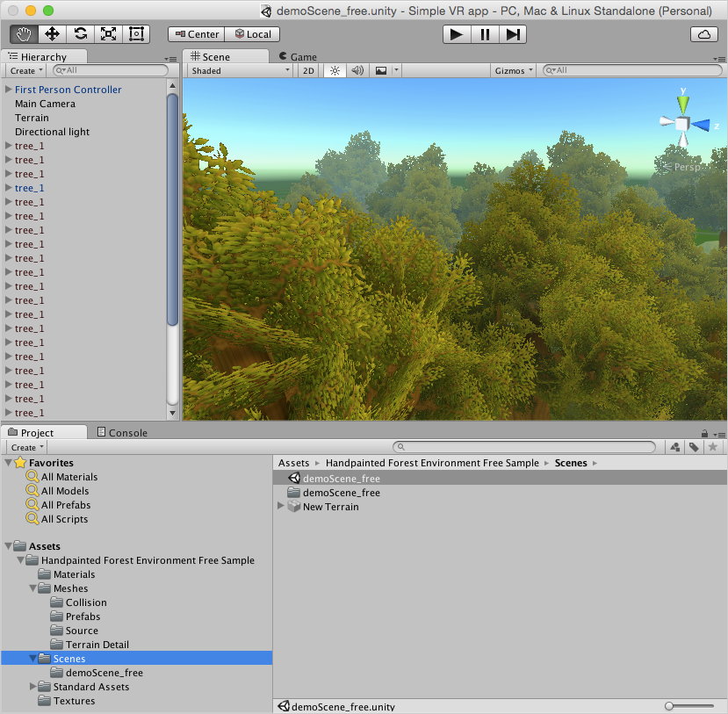Select the Rect transform tool

coord(136,34)
